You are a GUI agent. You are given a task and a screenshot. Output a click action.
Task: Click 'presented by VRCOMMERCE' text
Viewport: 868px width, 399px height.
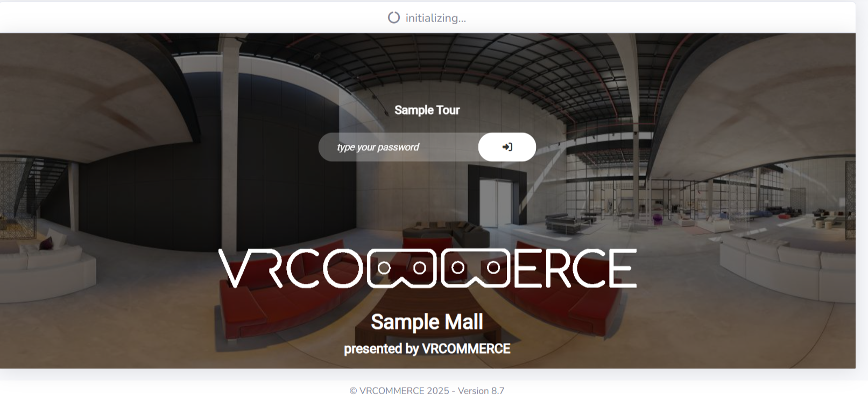427,349
